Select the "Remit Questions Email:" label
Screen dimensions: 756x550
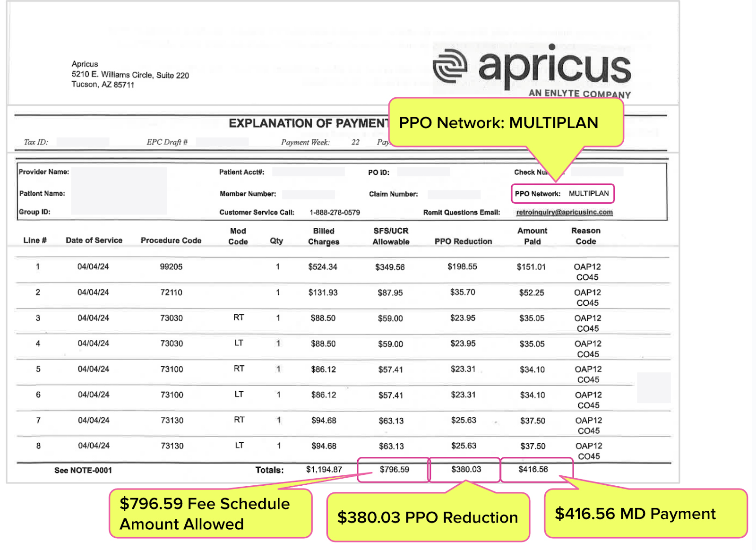tap(462, 213)
